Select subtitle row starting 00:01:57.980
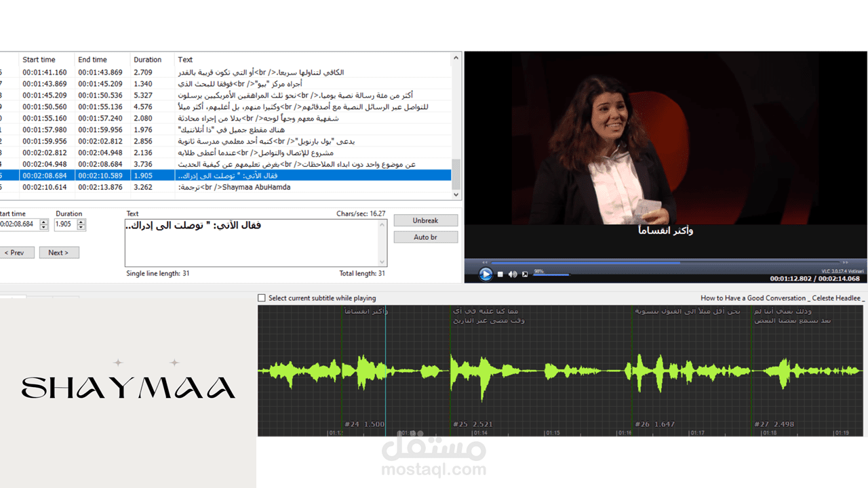Viewport: 868px width, 488px height. coord(226,130)
